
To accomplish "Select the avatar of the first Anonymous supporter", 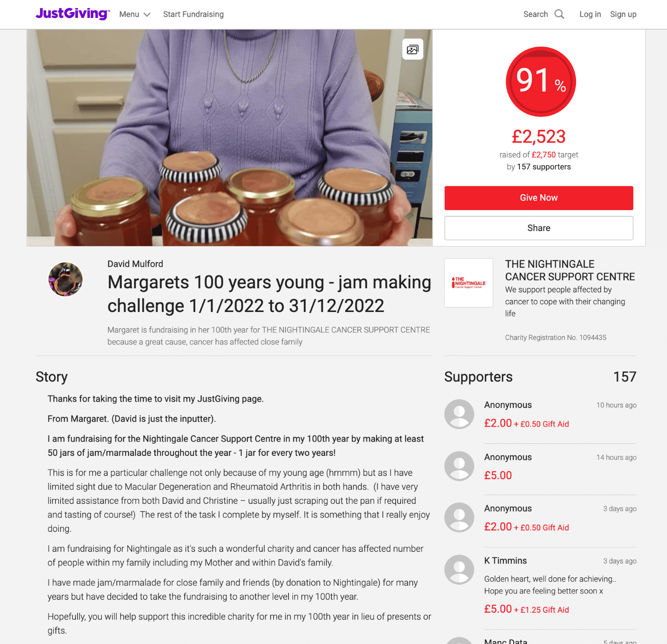I will [459, 414].
